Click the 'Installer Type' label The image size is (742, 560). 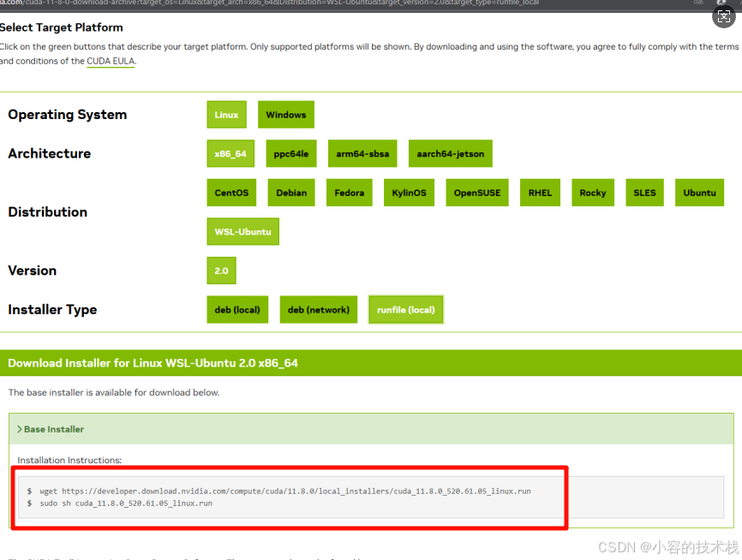point(52,310)
